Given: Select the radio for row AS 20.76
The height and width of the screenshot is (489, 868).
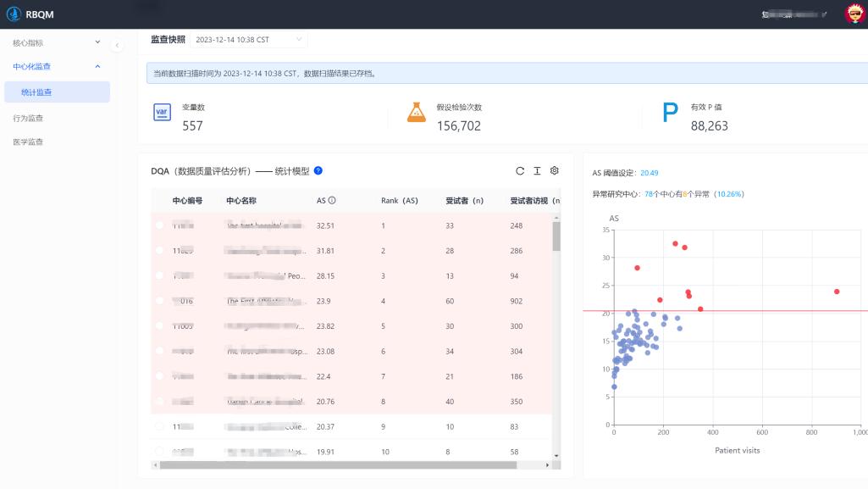Looking at the screenshot, I should 159,401.
